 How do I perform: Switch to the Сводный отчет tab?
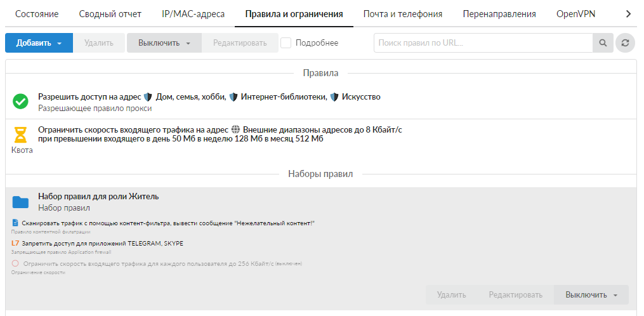pyautogui.click(x=110, y=14)
